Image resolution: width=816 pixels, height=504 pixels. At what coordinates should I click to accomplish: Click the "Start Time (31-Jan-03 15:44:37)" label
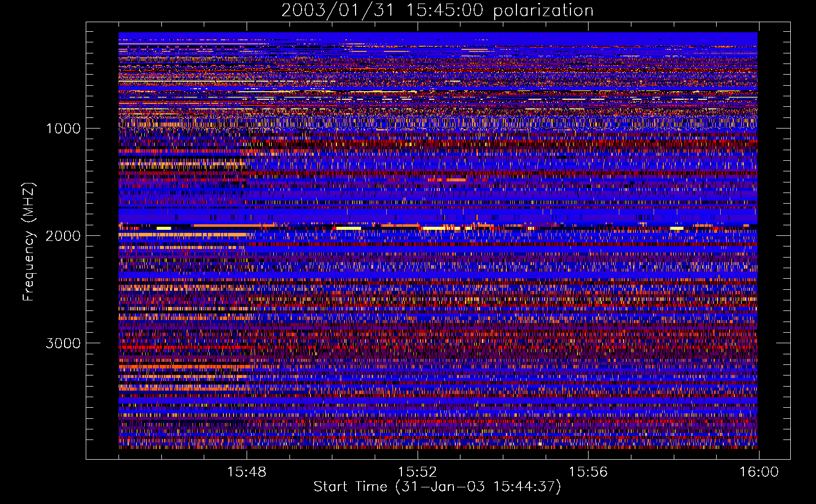pos(437,487)
